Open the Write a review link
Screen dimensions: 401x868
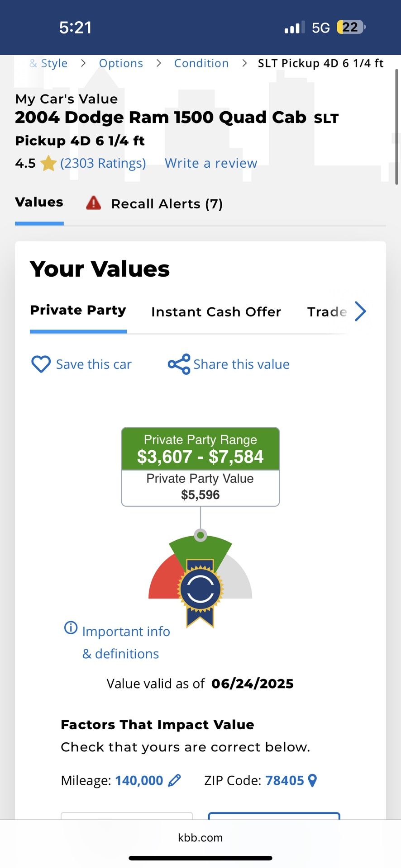(211, 163)
